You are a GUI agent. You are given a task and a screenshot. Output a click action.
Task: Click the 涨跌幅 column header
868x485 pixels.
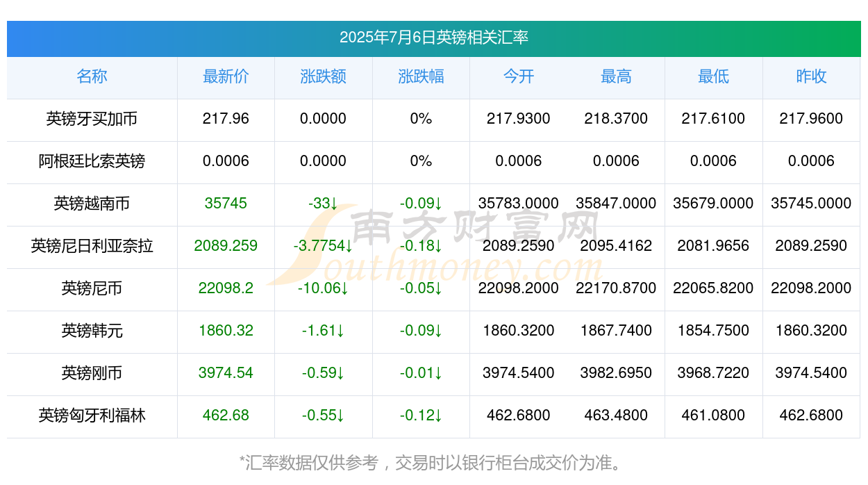click(421, 76)
